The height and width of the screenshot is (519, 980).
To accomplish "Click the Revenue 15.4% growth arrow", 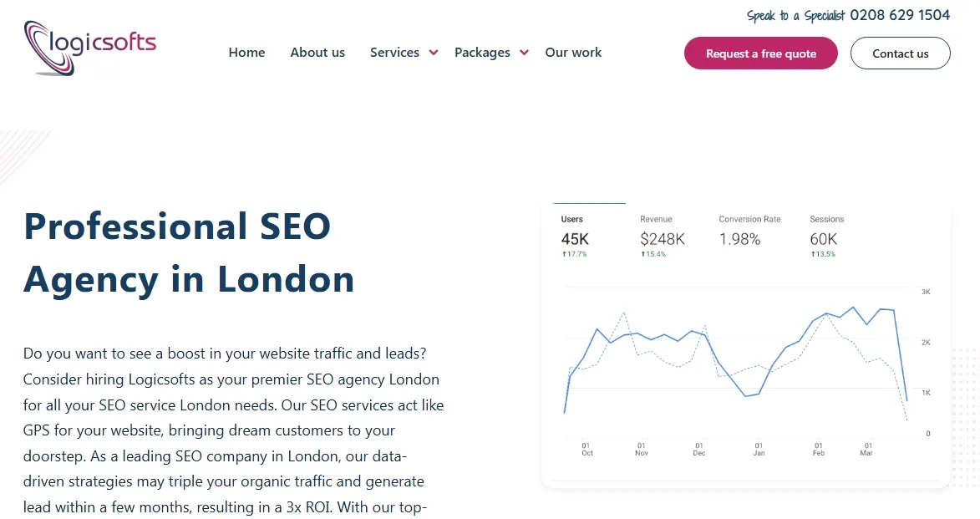I will coord(643,254).
